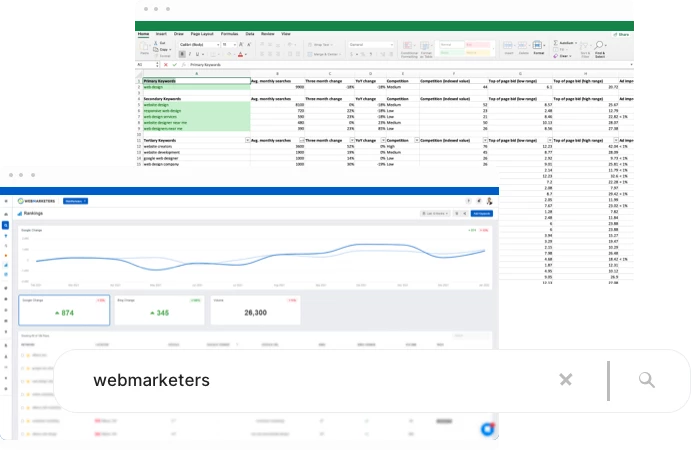The width and height of the screenshot is (691, 450).
Task: Click the WebMarketers logo in dashboard header
Action: pos(38,201)
